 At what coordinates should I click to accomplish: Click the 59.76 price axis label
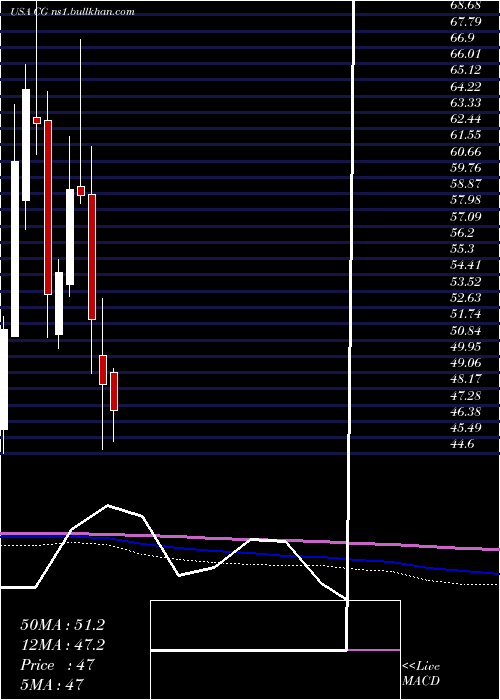(x=466, y=168)
